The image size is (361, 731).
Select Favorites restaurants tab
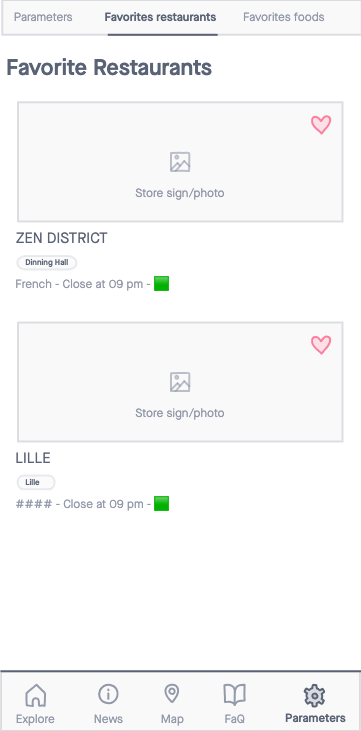[x=160, y=17]
